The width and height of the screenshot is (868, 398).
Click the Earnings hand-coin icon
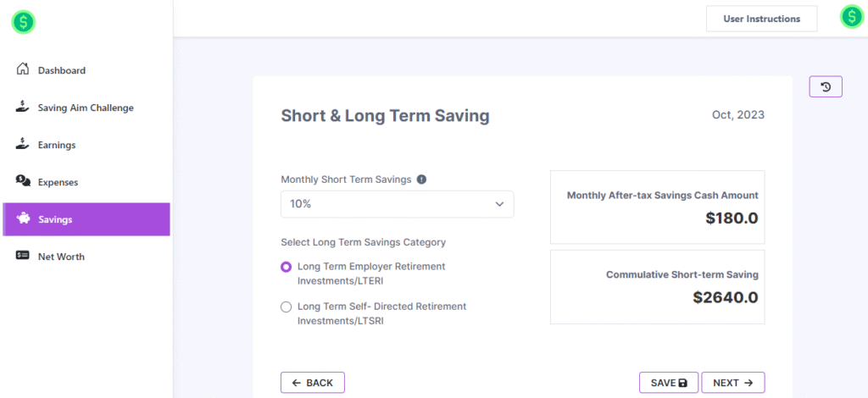(24, 145)
